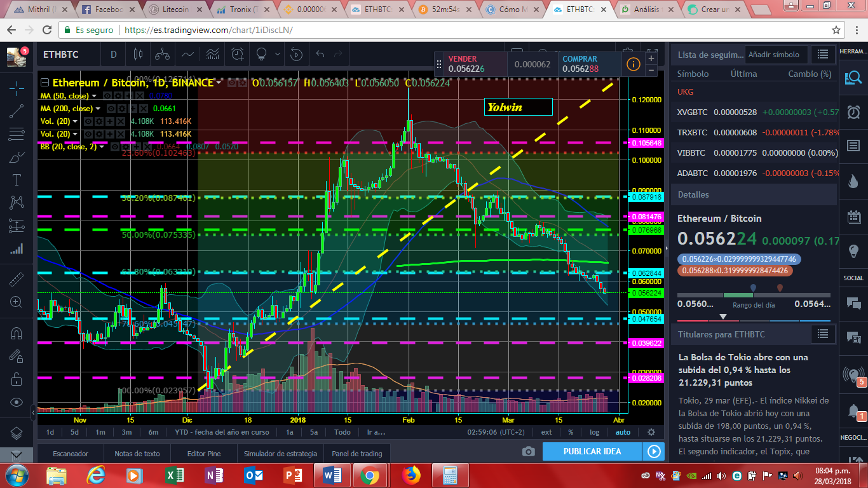Screen dimensions: 868x488
Task: Click the Añadir símbolo input field
Action: coord(777,55)
